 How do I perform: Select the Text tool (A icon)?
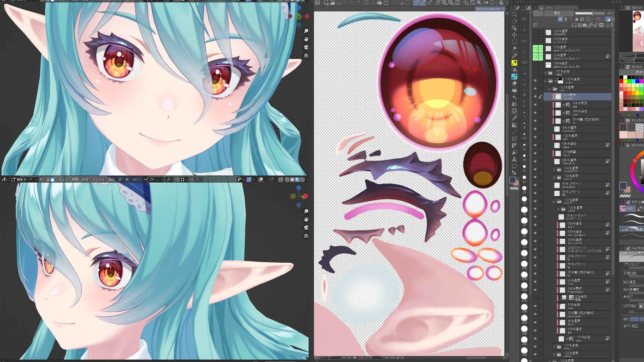click(514, 159)
